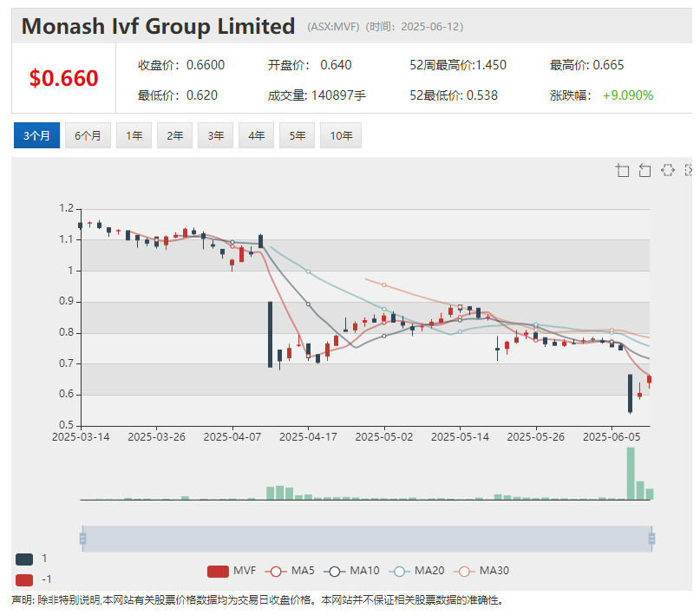Image resolution: width=700 pixels, height=615 pixels.
Task: Select the 3个月 range tab
Action: (x=36, y=135)
